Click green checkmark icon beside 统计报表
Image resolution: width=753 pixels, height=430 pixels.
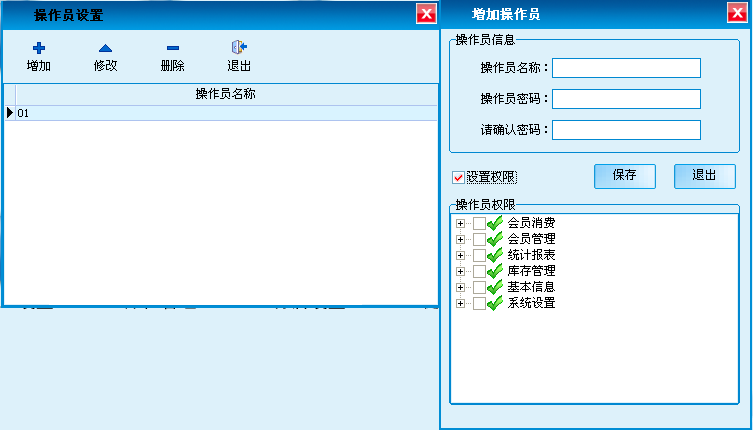tap(495, 255)
